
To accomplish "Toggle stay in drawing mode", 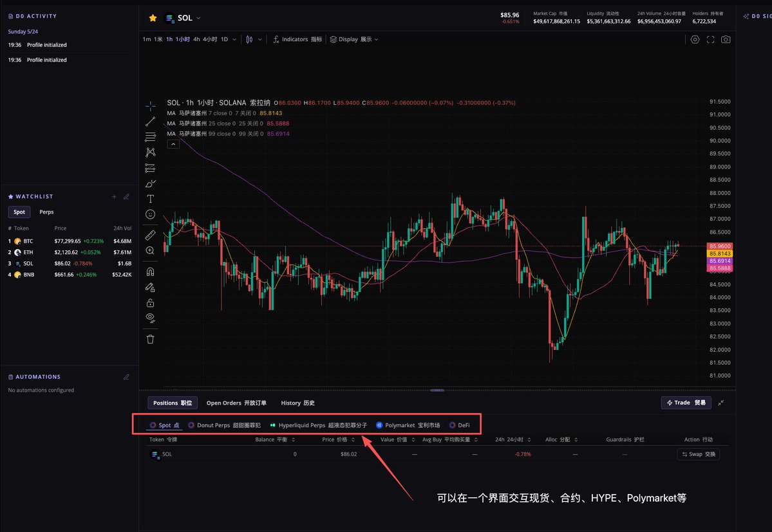I will coord(151,287).
